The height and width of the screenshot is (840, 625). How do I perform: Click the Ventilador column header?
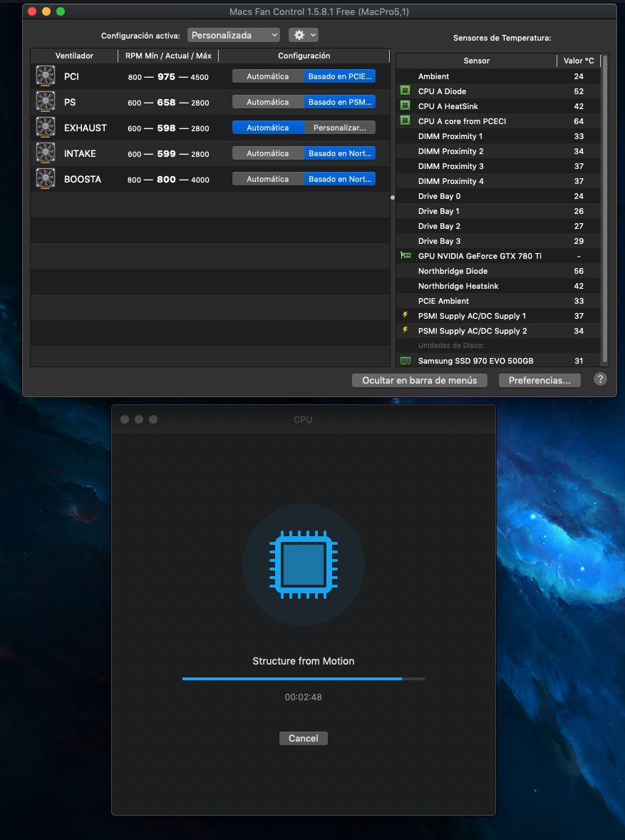(x=74, y=56)
